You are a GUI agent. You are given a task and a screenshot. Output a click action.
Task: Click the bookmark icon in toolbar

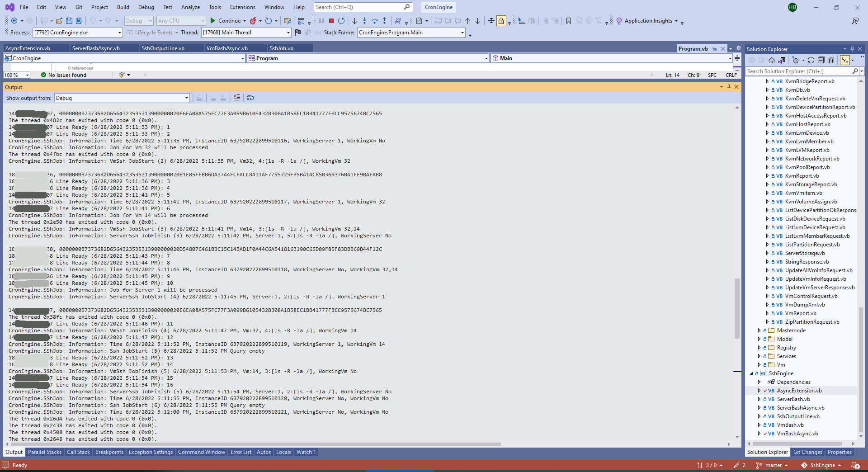pyautogui.click(x=569, y=21)
